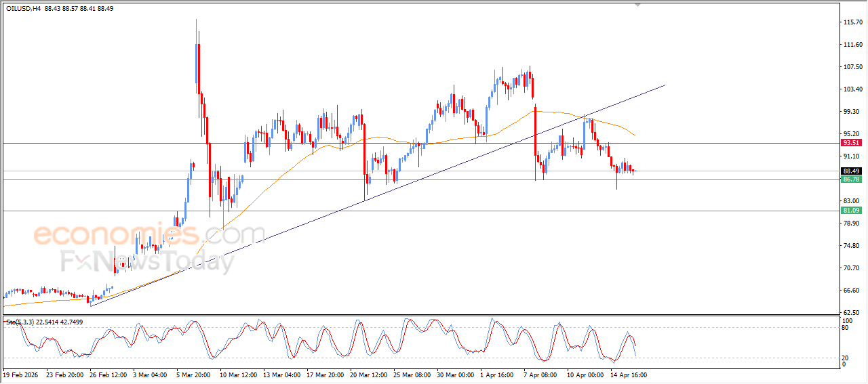Click the 74.80 price axis label
Viewport: 868px width, 384px height.
click(x=851, y=246)
